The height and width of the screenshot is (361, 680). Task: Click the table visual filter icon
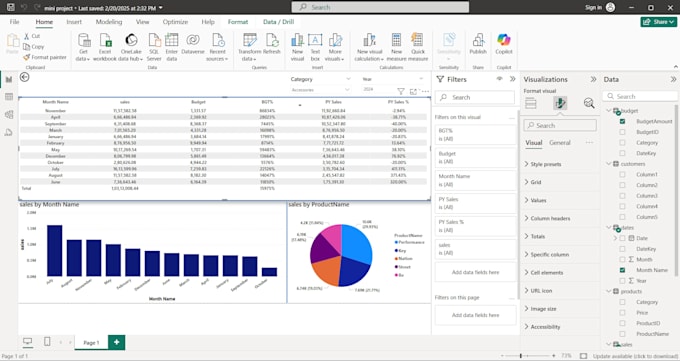coord(401,92)
